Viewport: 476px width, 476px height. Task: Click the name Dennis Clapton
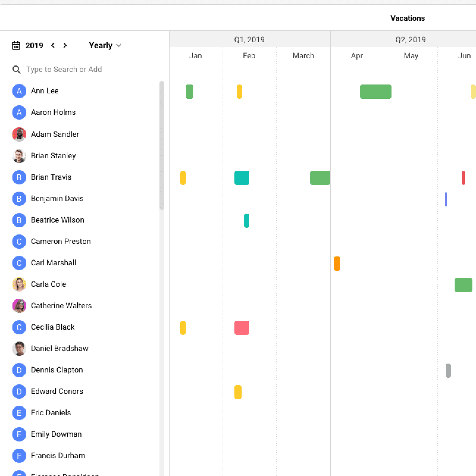[57, 370]
